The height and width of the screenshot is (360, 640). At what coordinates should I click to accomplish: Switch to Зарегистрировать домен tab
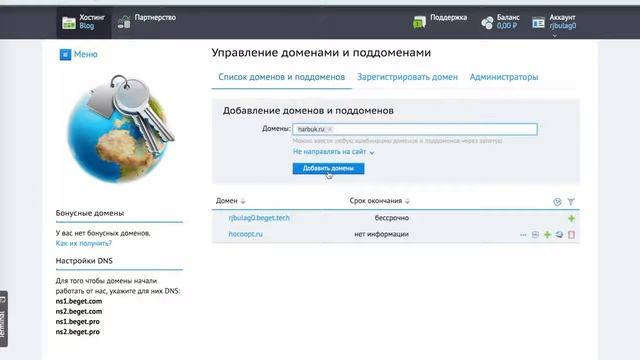coord(407,77)
